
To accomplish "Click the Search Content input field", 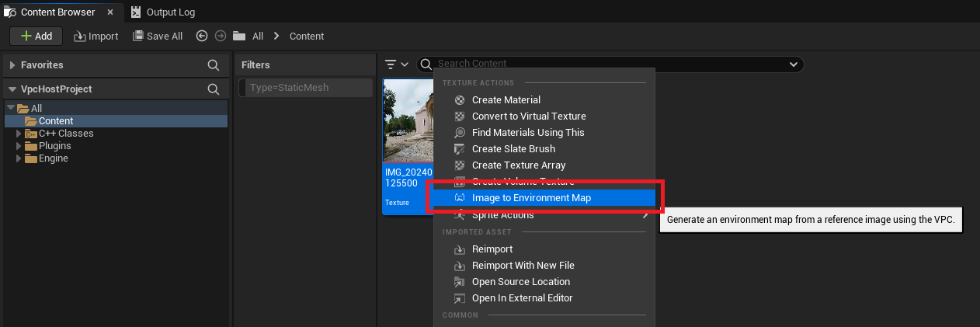I will pyautogui.click(x=606, y=64).
